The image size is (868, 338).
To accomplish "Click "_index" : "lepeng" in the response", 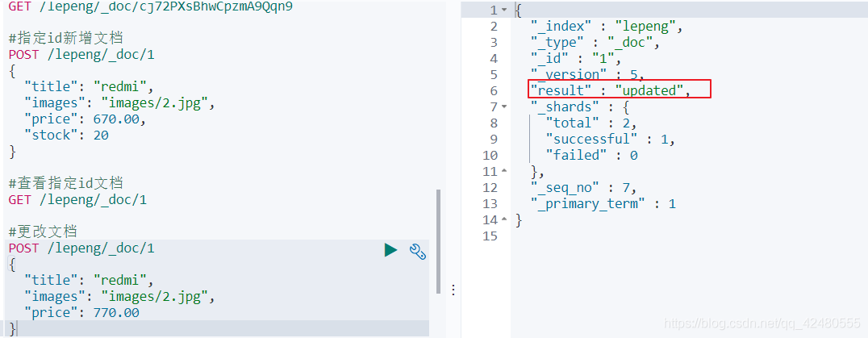I will [x=607, y=26].
